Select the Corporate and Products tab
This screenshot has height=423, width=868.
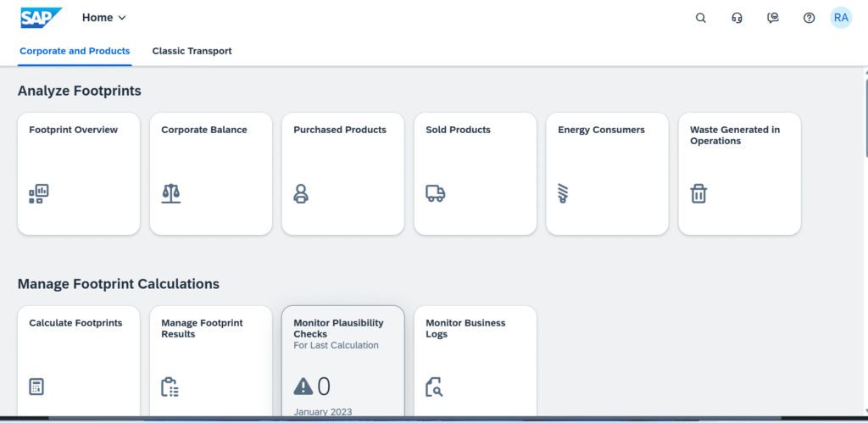coord(75,51)
